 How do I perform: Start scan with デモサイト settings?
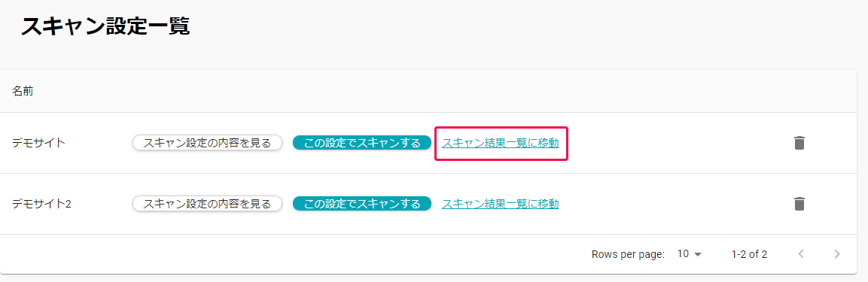click(362, 143)
